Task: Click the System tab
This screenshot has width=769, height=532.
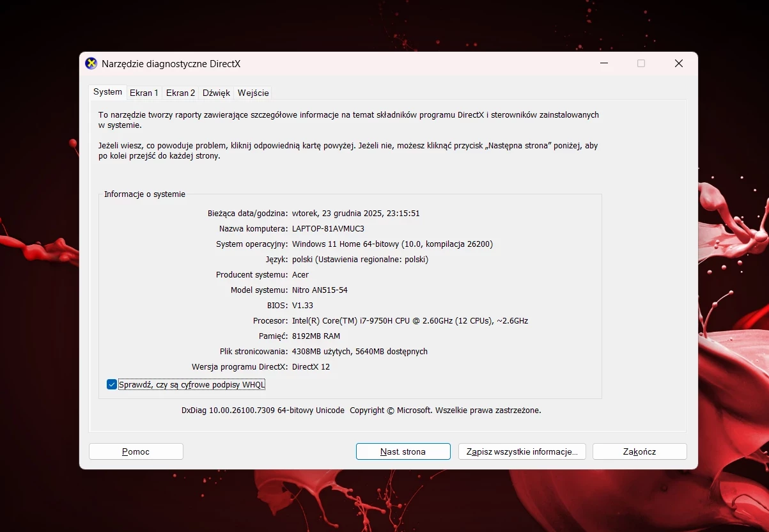Action: 107,92
